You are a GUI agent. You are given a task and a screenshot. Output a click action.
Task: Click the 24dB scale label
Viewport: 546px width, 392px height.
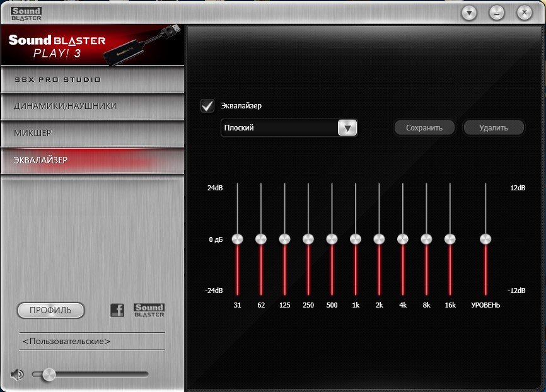[x=215, y=188]
